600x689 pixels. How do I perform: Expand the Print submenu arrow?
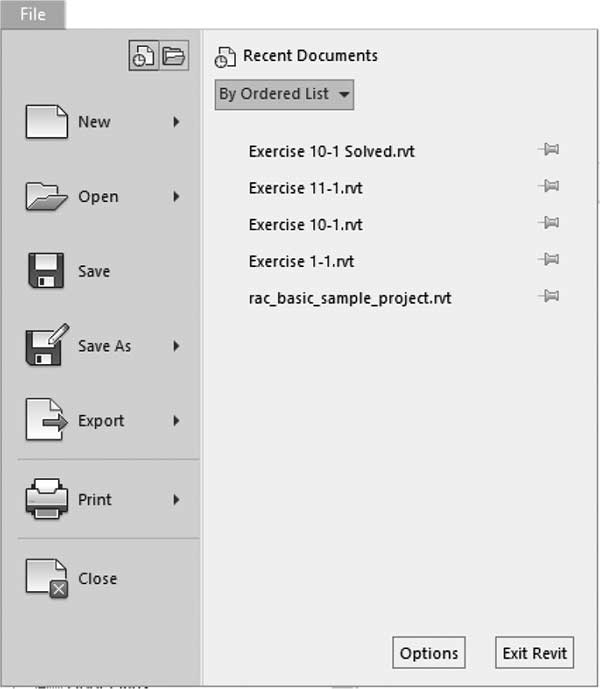[x=176, y=500]
